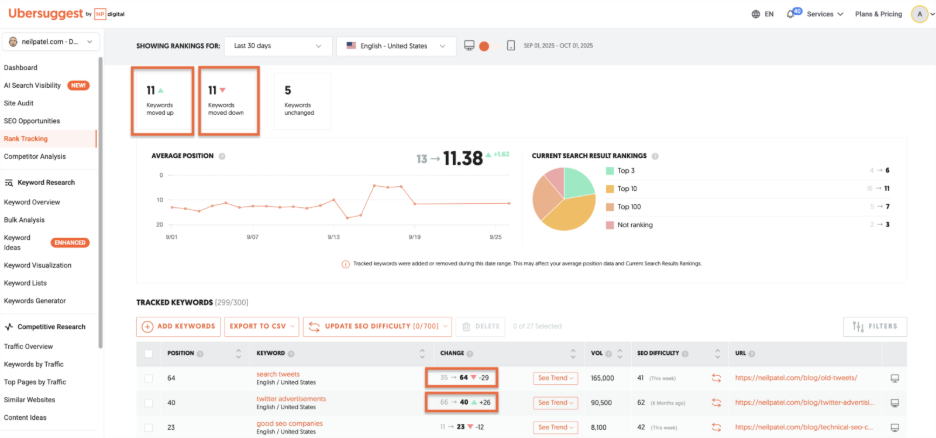
Task: Click Add Keywords button
Action: pos(178,326)
